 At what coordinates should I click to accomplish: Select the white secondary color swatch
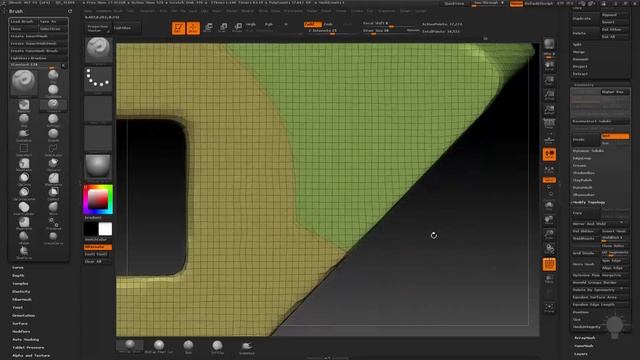click(x=105, y=229)
